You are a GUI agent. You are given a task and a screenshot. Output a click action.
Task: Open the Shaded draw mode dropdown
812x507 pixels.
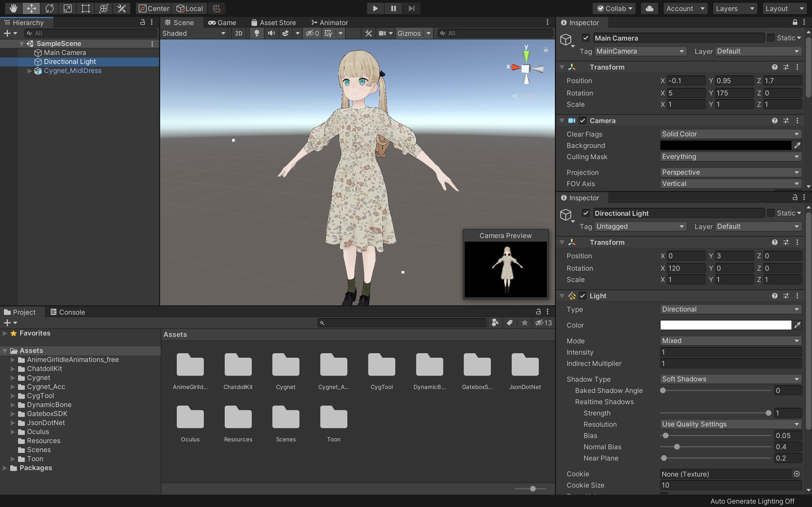194,33
